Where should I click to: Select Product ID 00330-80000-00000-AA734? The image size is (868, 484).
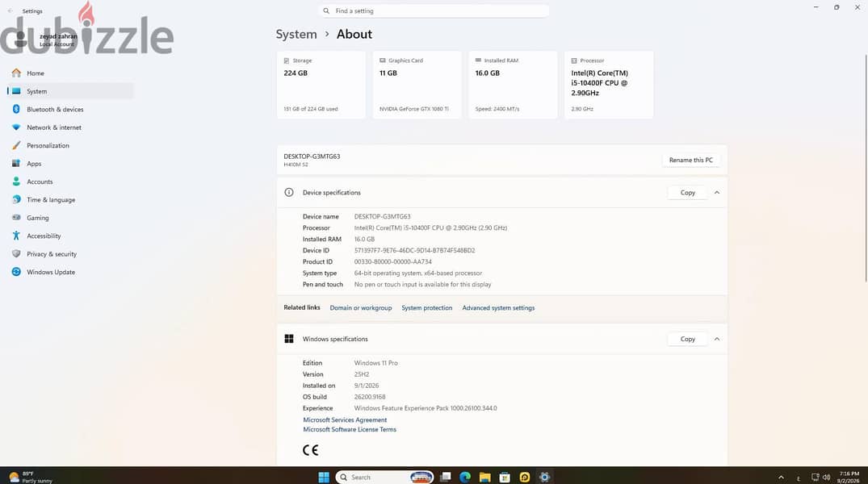point(393,261)
